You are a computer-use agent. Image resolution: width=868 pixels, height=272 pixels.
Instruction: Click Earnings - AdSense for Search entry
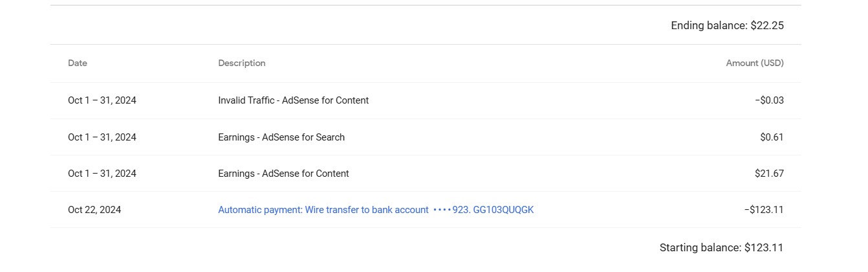pyautogui.click(x=281, y=137)
